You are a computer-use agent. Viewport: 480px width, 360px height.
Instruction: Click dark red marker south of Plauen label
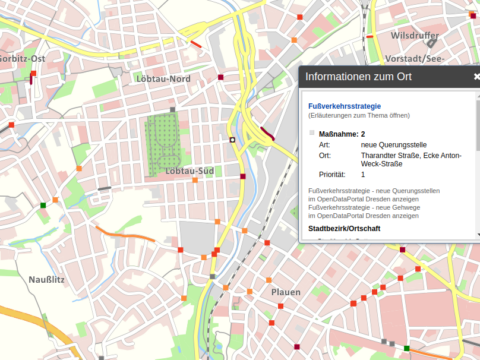tap(297, 347)
